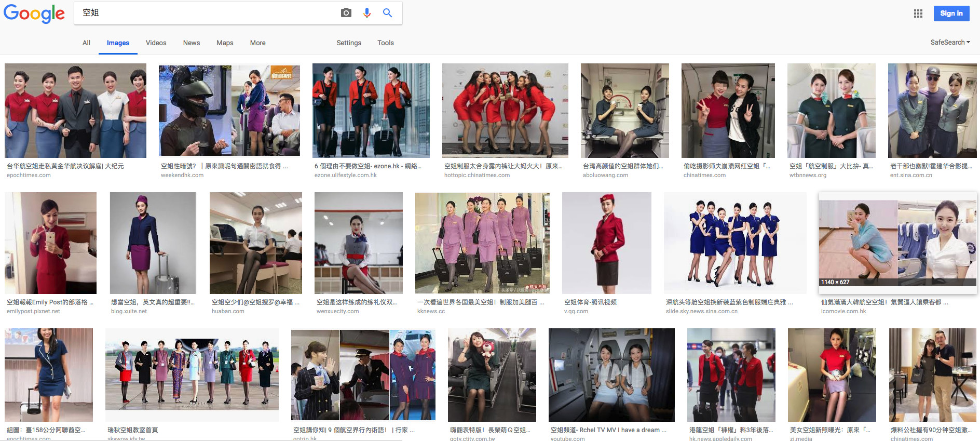980x441 pixels.
Task: Open the More menu
Action: pyautogui.click(x=257, y=43)
